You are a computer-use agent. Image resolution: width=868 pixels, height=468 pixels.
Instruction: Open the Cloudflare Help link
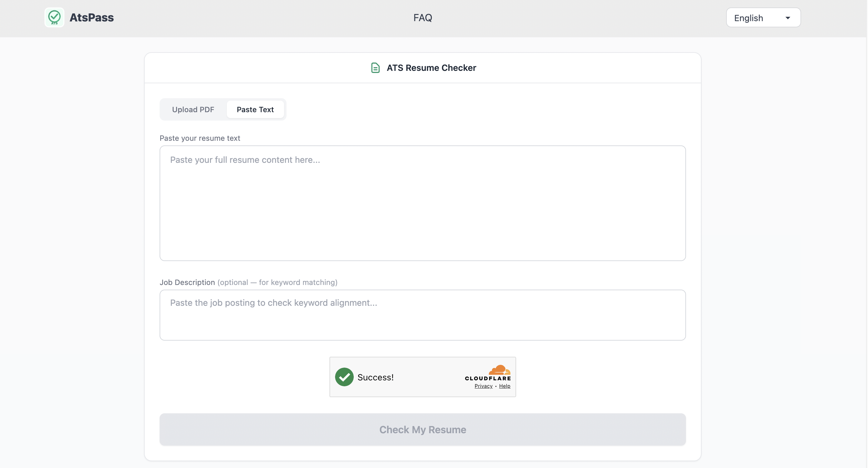click(504, 386)
